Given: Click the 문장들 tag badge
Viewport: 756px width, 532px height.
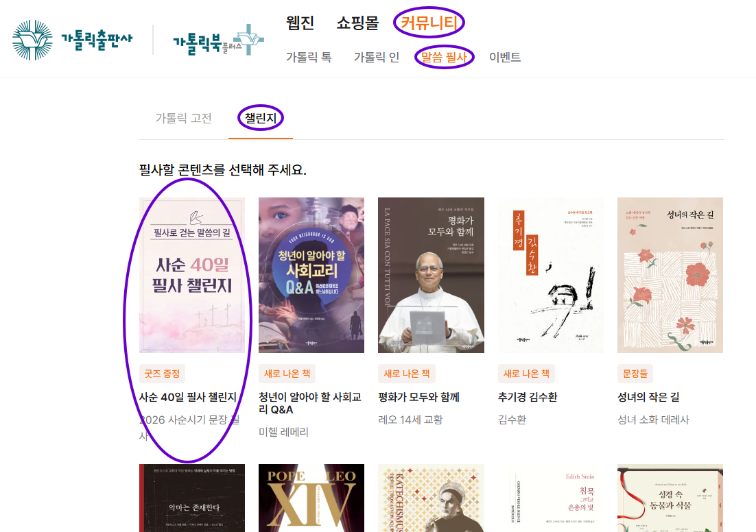Looking at the screenshot, I should (x=635, y=374).
